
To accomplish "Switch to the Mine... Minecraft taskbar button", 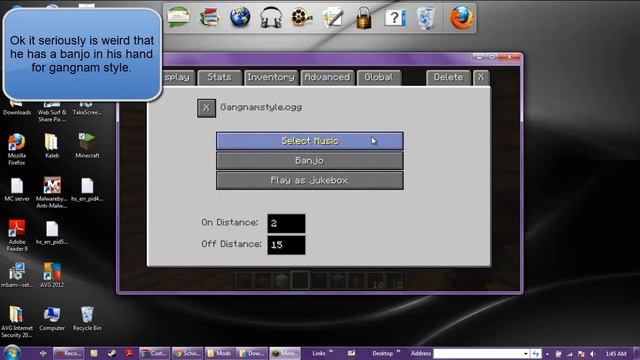I will 285,353.
